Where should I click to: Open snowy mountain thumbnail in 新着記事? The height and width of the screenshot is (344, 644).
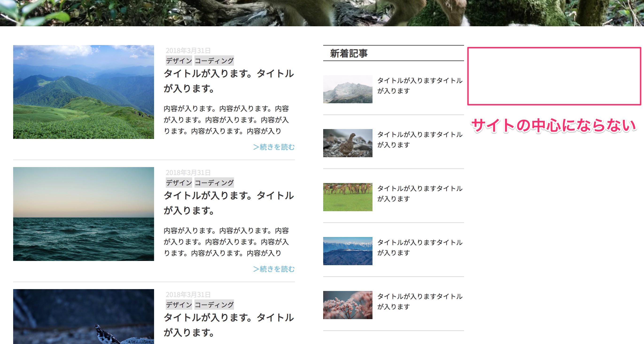pos(348,89)
